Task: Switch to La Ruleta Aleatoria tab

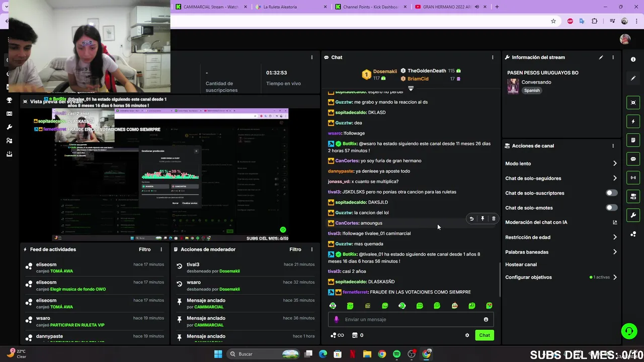Action: pyautogui.click(x=291, y=7)
